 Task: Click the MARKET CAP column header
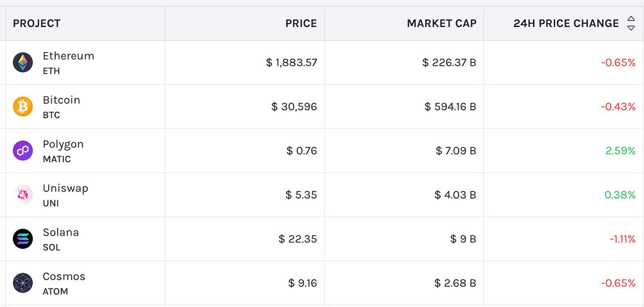[441, 23]
